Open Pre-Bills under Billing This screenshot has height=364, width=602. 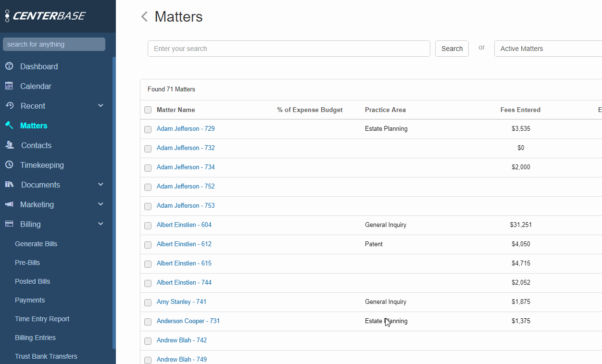pos(27,263)
